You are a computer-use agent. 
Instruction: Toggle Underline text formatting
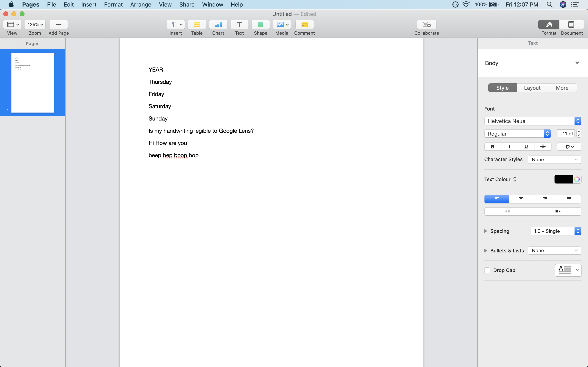click(x=526, y=147)
